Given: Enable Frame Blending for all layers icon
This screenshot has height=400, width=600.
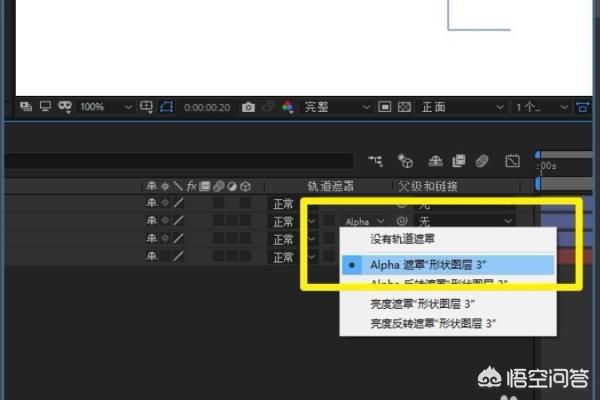Looking at the screenshot, I should [458, 161].
